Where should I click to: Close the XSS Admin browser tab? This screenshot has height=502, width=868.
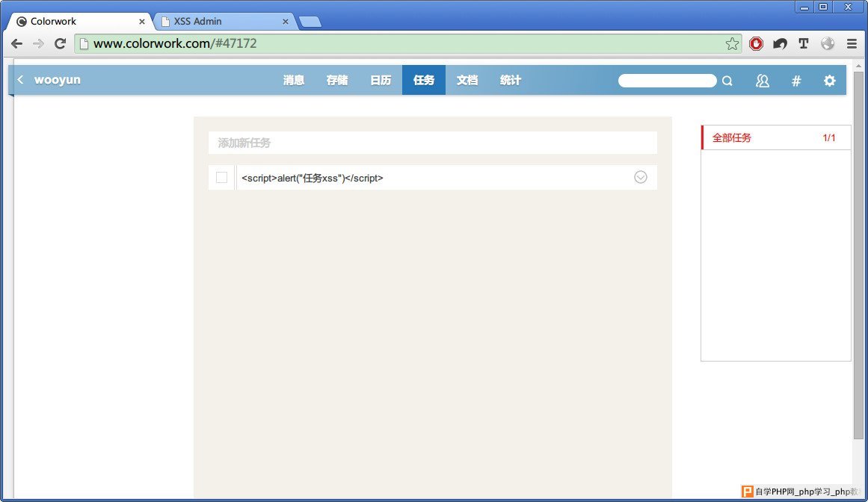[285, 22]
